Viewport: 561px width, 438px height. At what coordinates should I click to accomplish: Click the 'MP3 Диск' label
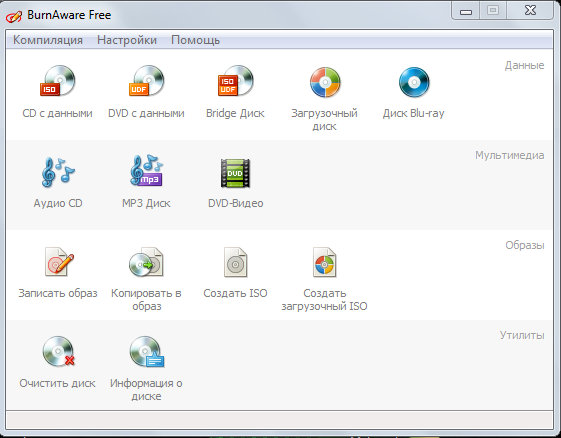pyautogui.click(x=146, y=203)
